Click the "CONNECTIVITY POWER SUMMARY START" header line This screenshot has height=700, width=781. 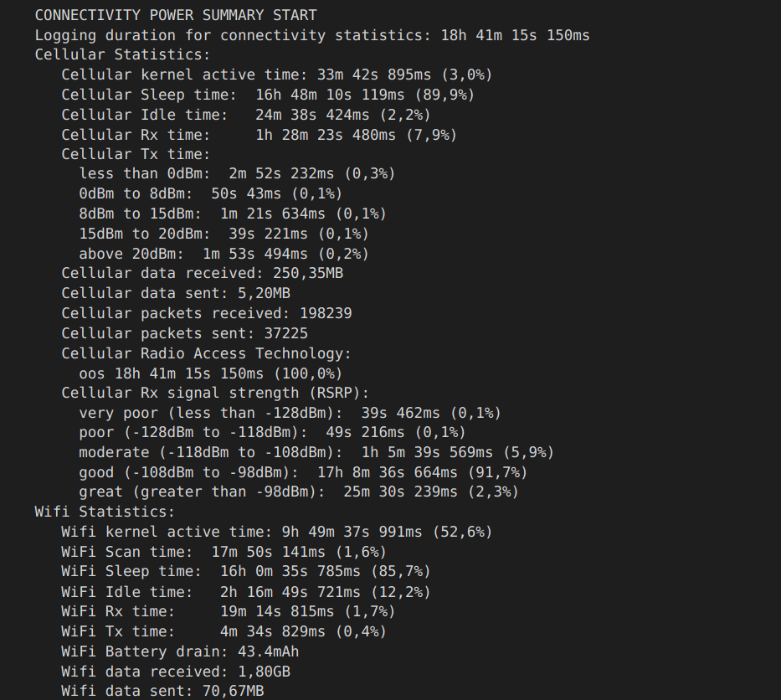176,15
